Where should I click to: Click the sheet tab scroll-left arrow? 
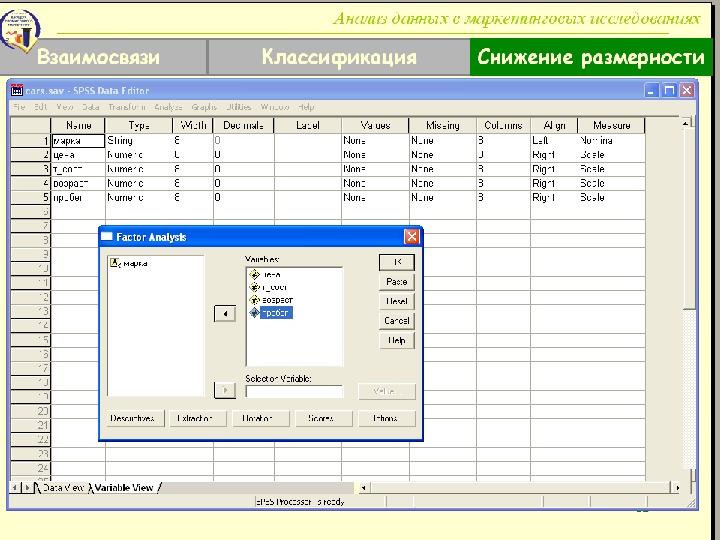(x=15, y=488)
